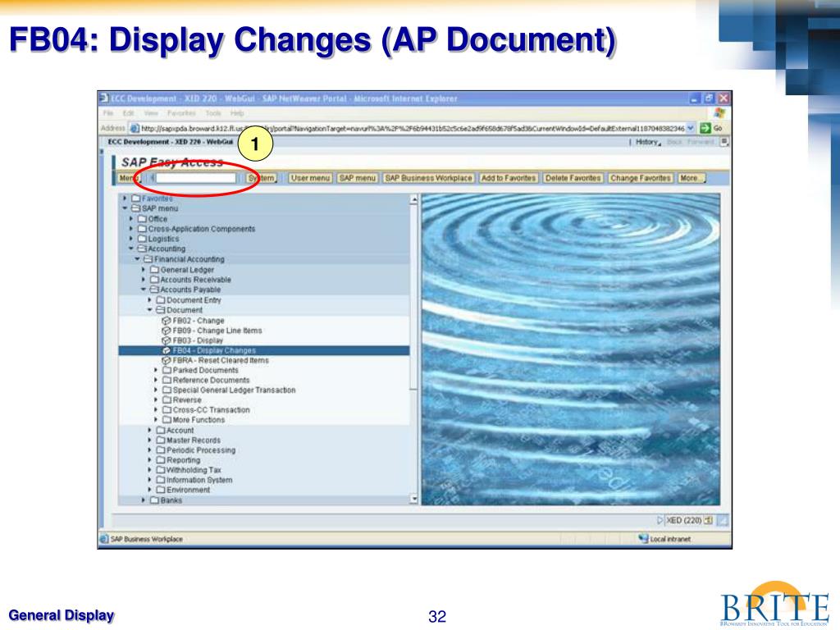Click the browser address URL field
Screen dimensions: 840x630
tap(413, 128)
